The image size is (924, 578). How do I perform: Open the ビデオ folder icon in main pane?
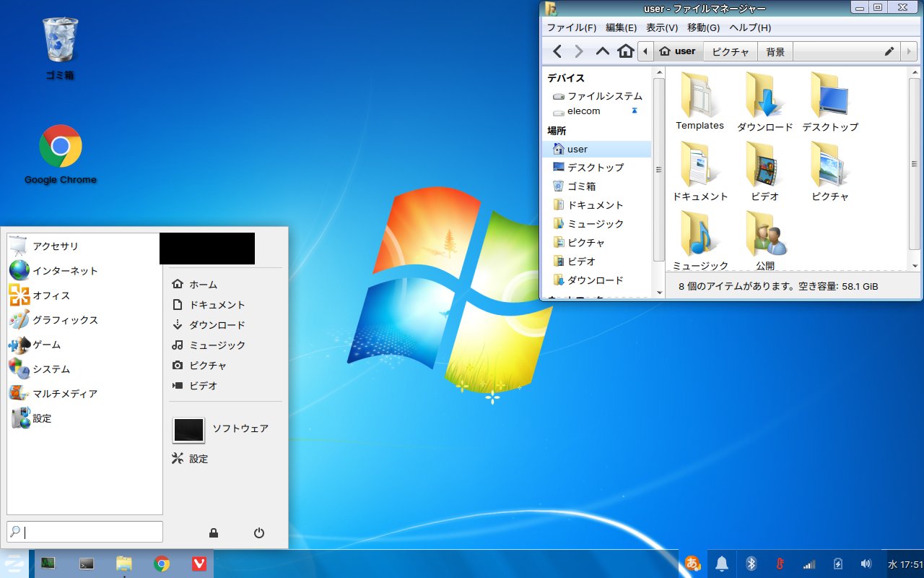click(x=764, y=171)
